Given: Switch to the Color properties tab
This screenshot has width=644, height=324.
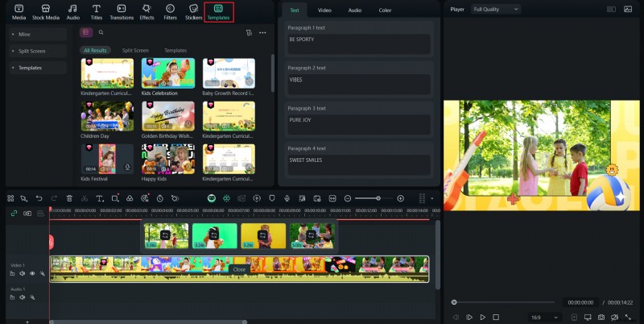Looking at the screenshot, I should 385,10.
